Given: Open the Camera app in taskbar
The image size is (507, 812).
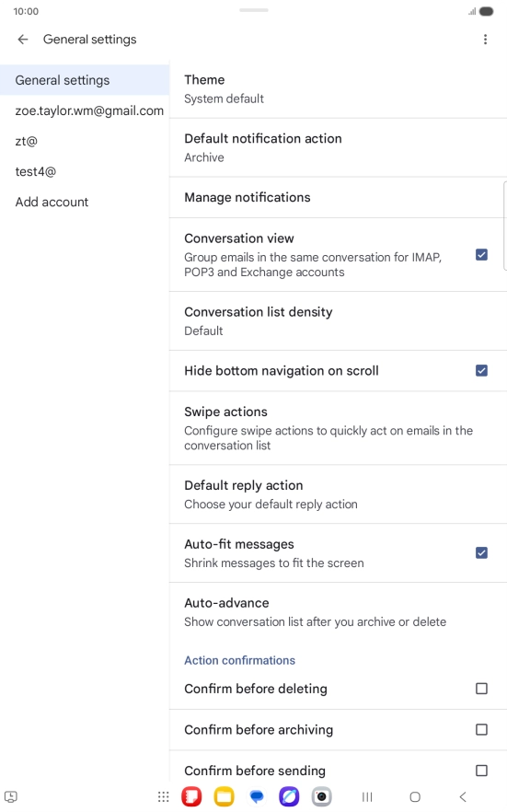Looking at the screenshot, I should [321, 796].
